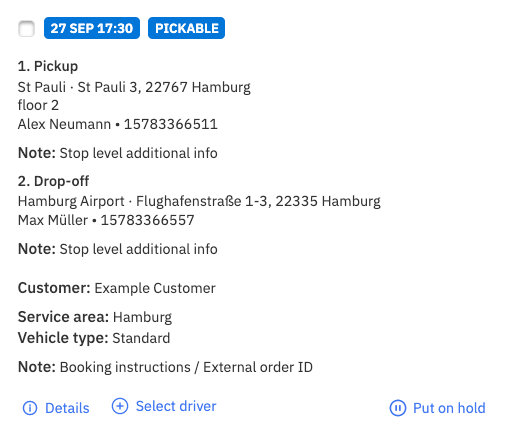Click the Put on hold text
This screenshot has height=439, width=508.
(x=449, y=408)
